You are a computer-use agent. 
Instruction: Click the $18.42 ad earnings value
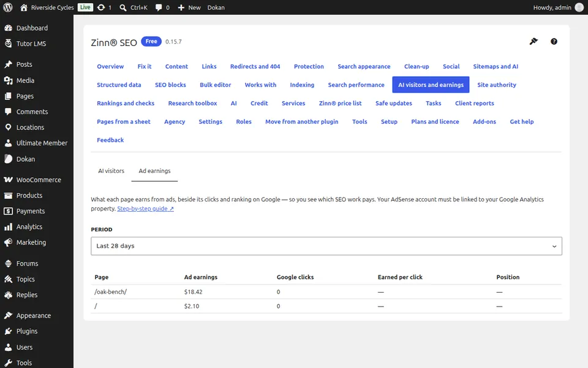coord(193,292)
